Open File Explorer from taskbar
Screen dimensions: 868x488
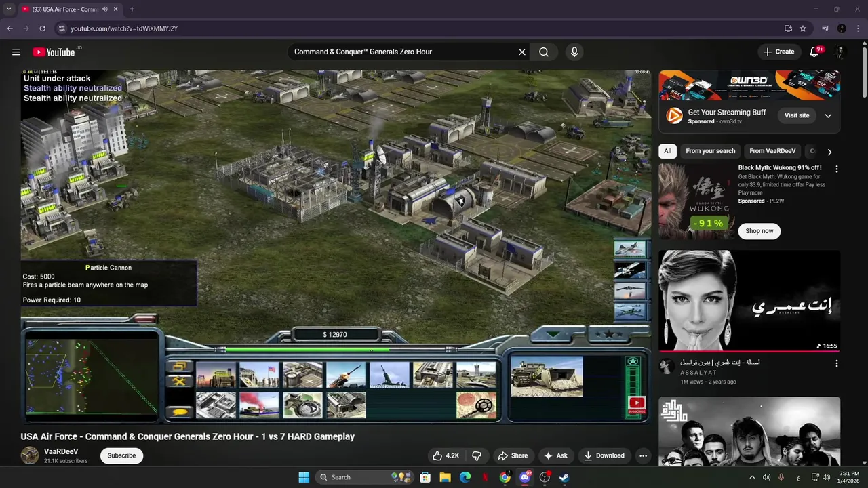(445, 477)
